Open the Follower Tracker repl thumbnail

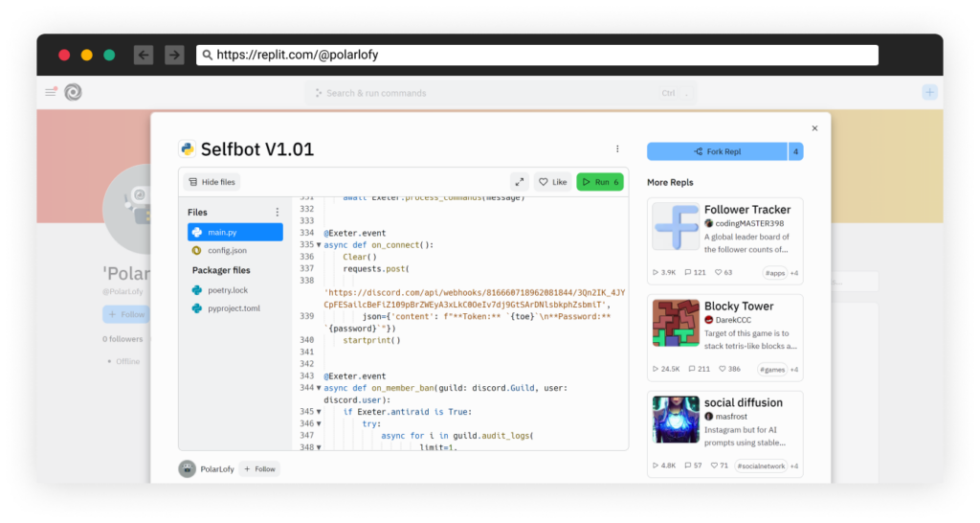click(676, 226)
